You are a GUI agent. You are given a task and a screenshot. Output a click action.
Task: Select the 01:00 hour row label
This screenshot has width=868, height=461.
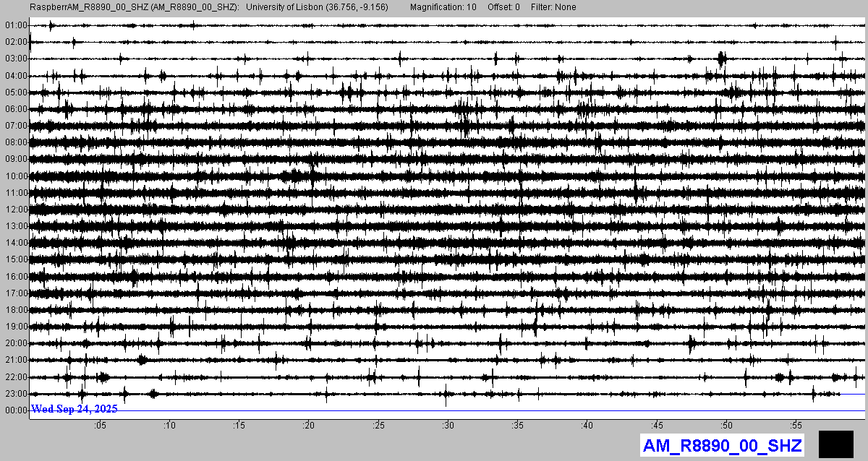[x=15, y=25]
